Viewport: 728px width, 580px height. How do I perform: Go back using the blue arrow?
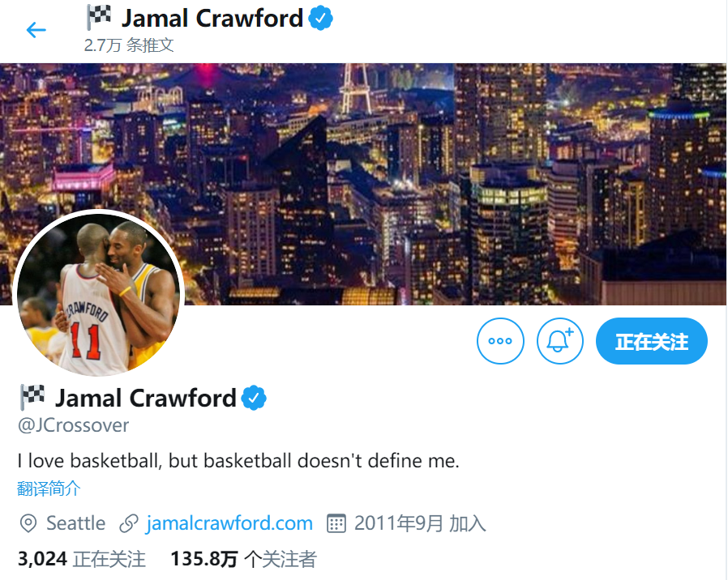tap(36, 30)
